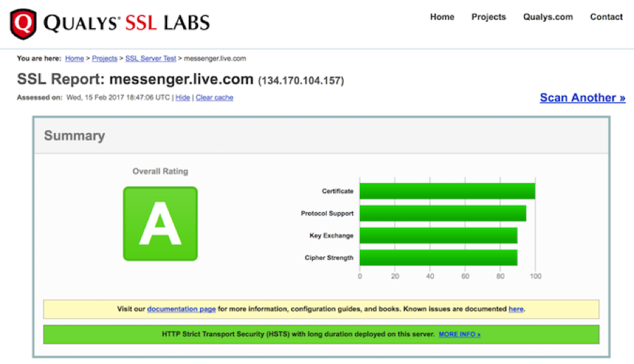Click the known issues 'here' link
Screen dimensions: 634x364
pyautogui.click(x=516, y=309)
